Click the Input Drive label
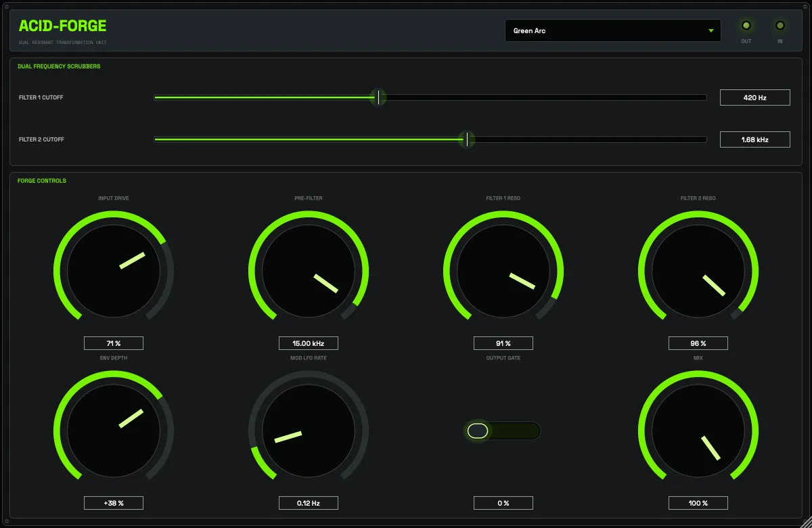 coord(114,198)
